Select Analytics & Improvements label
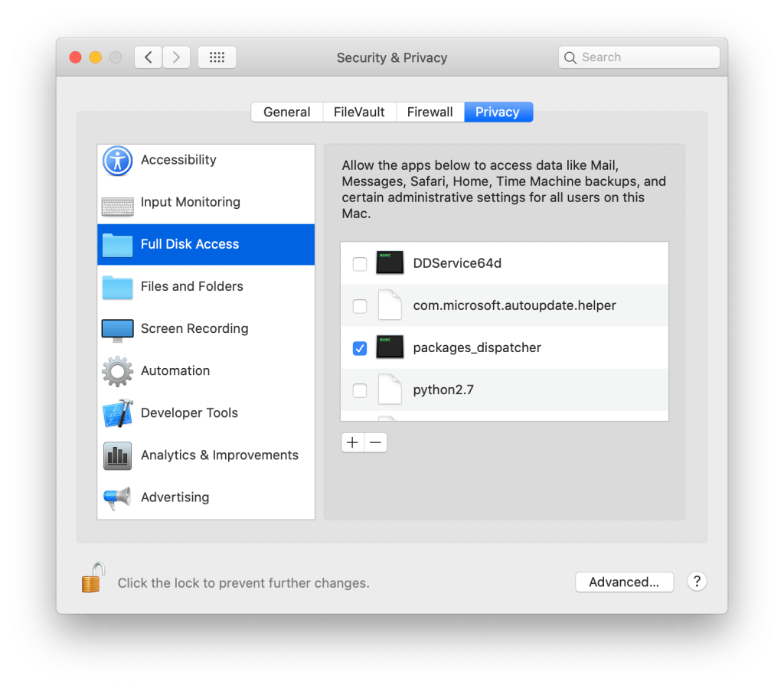The height and width of the screenshot is (688, 784). (x=220, y=455)
